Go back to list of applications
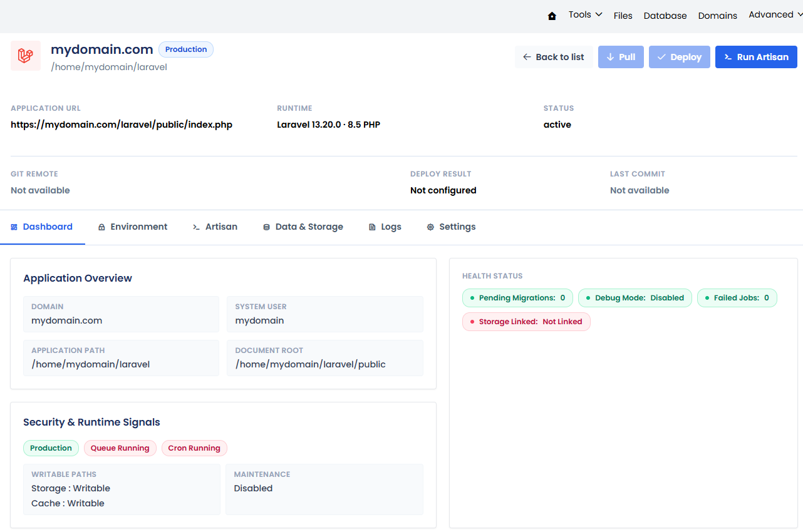Screen dimensions: 803x532 (554, 57)
